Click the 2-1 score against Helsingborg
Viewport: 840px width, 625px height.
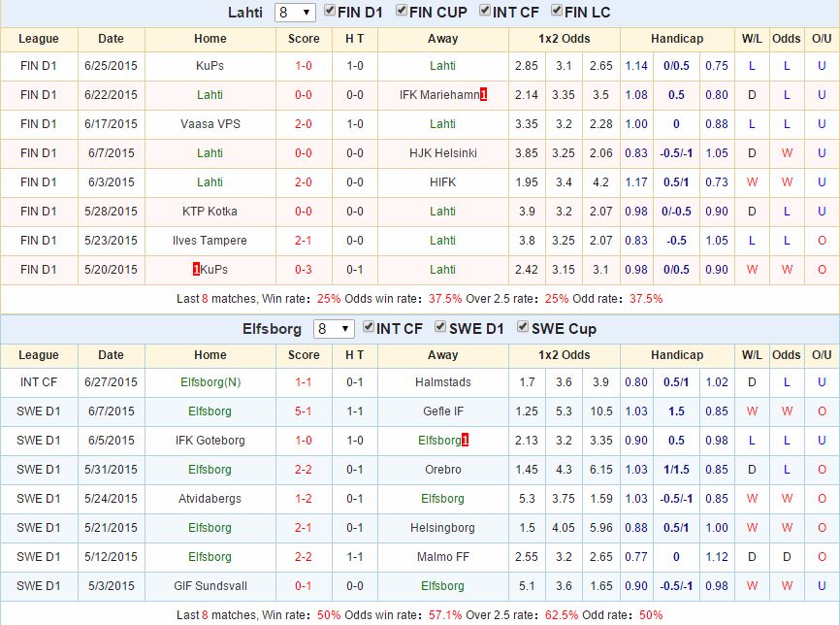coord(304,527)
